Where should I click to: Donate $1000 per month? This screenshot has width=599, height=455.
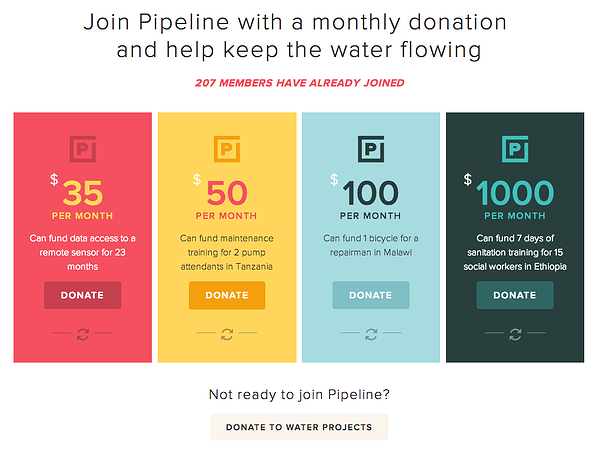point(515,295)
